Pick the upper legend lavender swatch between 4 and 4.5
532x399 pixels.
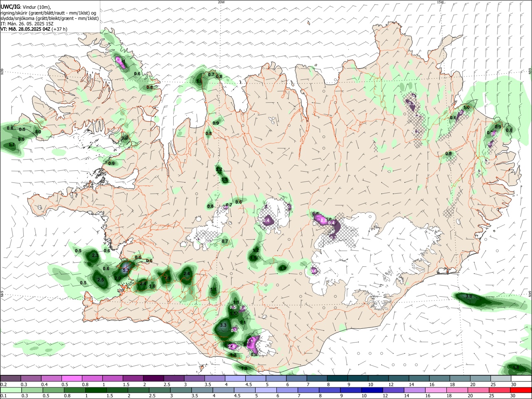(234, 378)
